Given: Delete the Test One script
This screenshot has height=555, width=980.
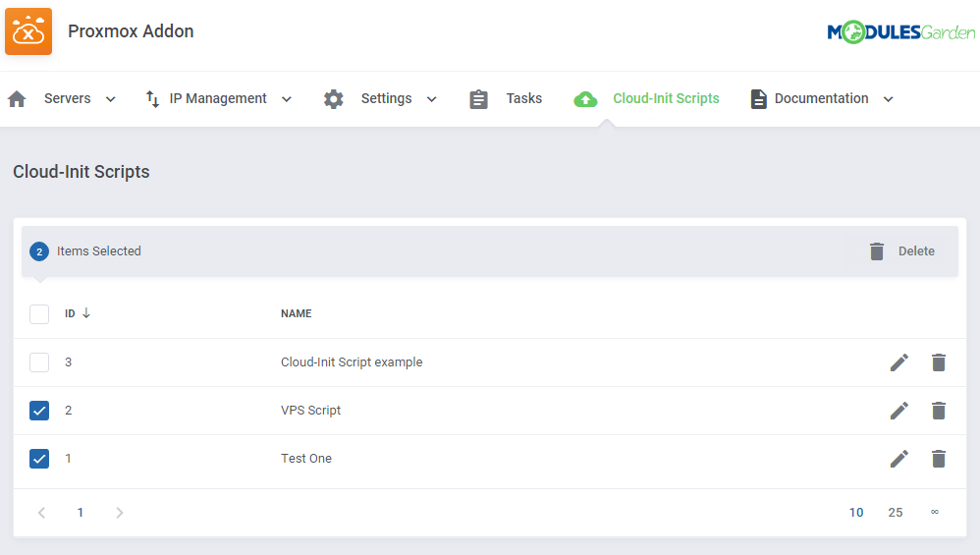Looking at the screenshot, I should click(x=939, y=459).
